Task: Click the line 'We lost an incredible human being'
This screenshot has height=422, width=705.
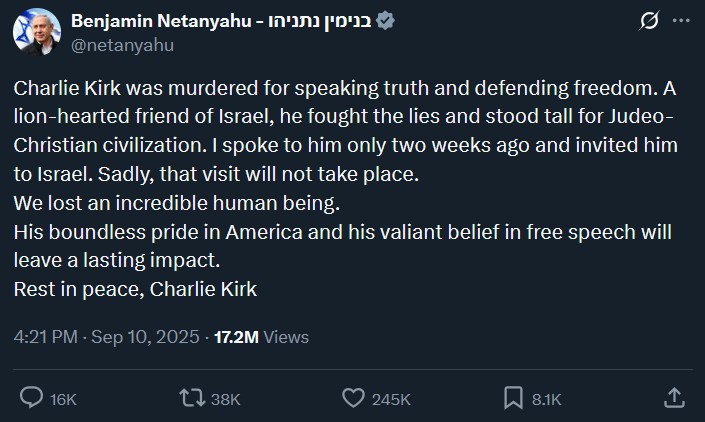Action: (x=178, y=203)
